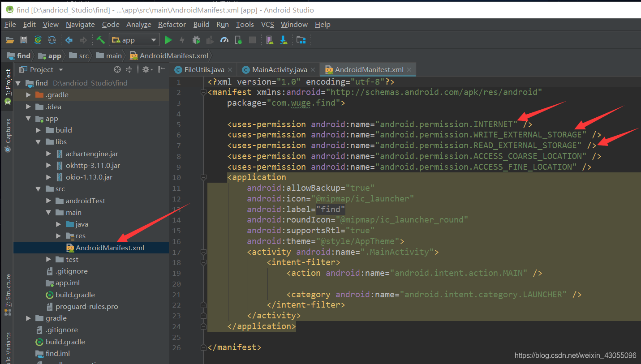Click Sync Project with Gradle Files icon
This screenshot has width=641, height=364.
[x=38, y=40]
